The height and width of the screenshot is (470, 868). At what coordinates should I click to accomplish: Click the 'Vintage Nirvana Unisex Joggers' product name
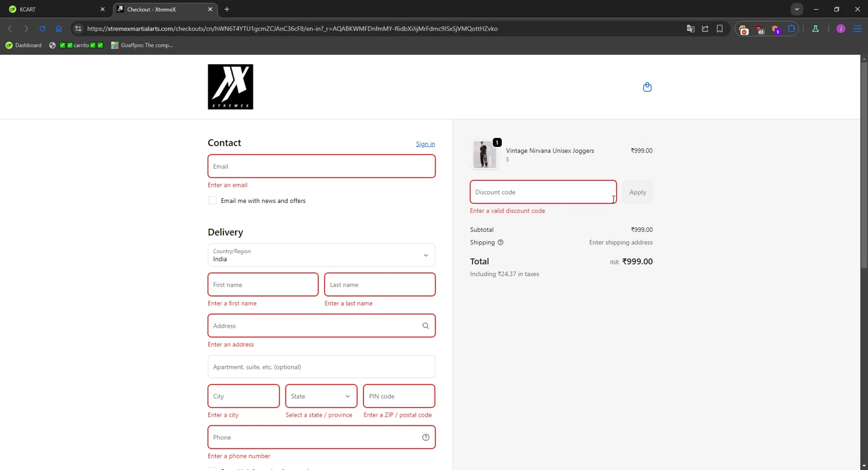[550, 150]
